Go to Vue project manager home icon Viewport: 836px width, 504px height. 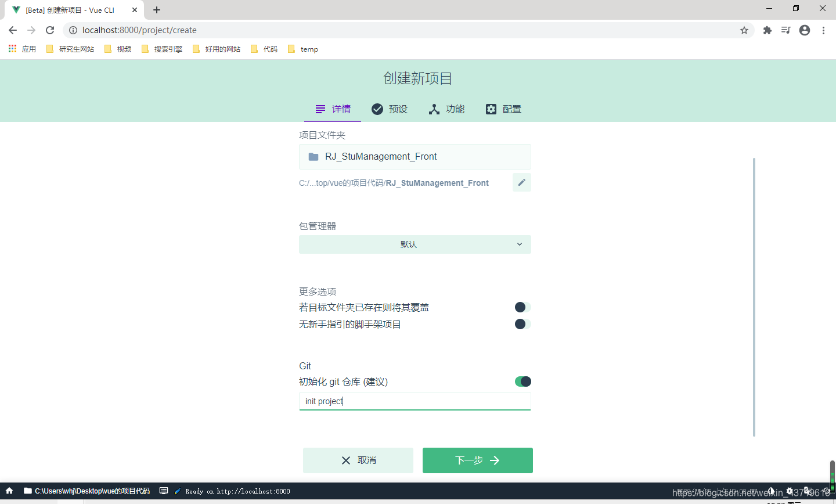tap(9, 491)
